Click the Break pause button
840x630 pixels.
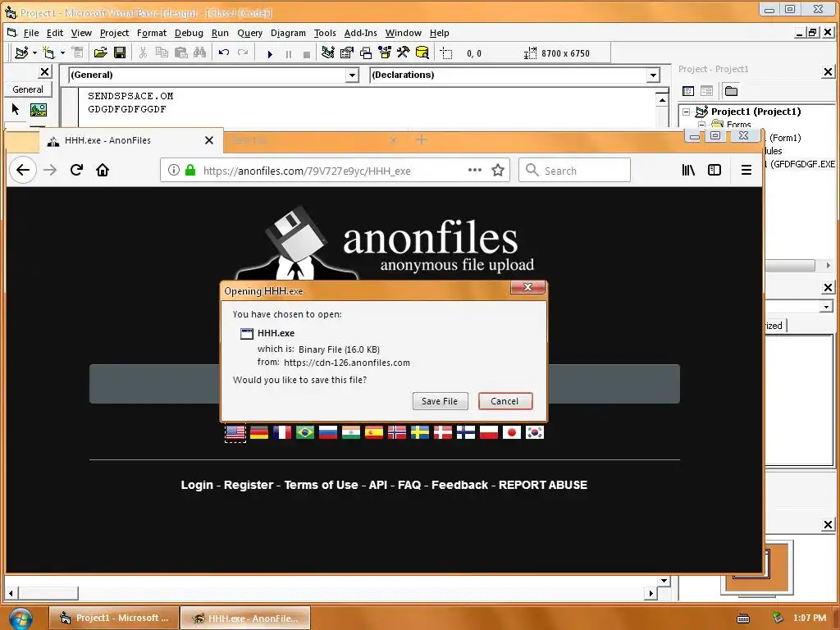(289, 53)
